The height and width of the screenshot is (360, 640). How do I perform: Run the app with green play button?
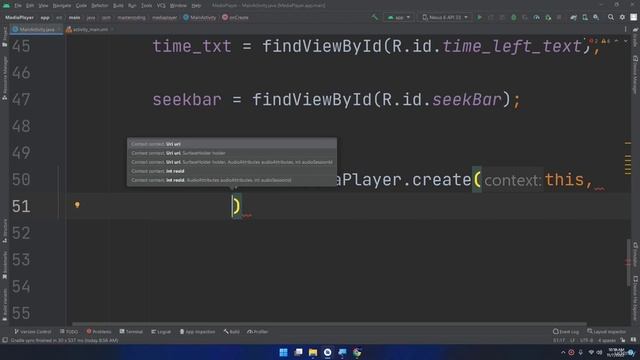point(480,18)
